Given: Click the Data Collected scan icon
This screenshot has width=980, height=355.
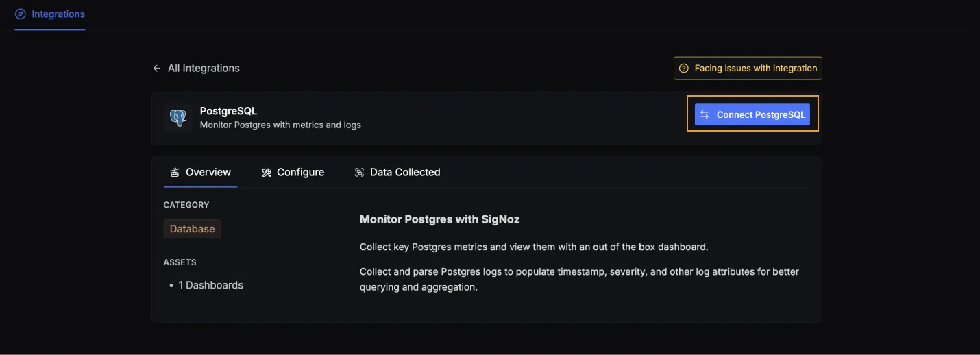Looking at the screenshot, I should coord(359,173).
